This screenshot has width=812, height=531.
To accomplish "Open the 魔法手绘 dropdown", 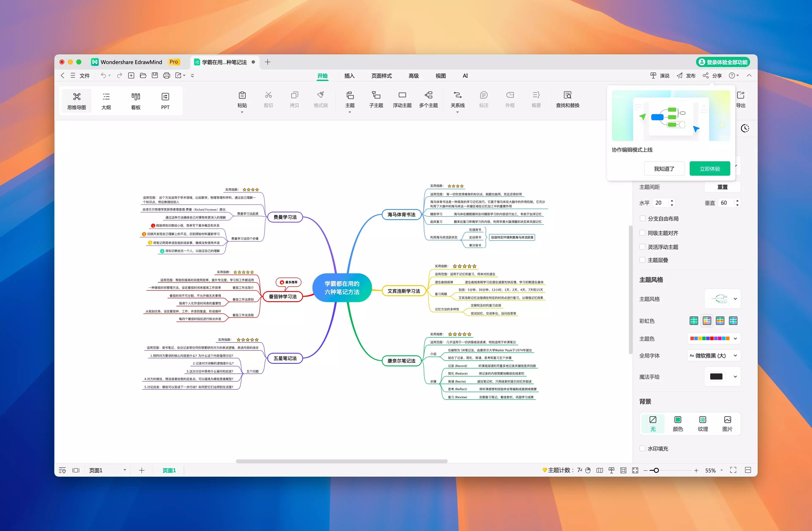I will (722, 377).
